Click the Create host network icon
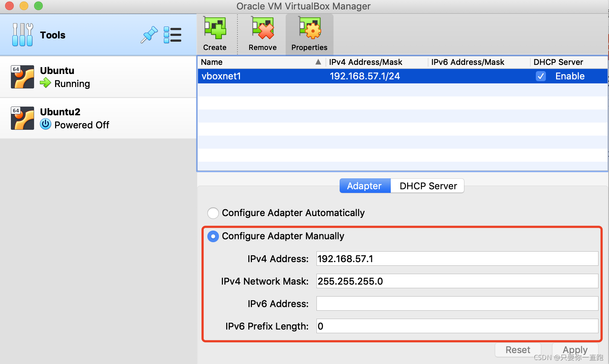This screenshot has height=364, width=609. coord(215,28)
